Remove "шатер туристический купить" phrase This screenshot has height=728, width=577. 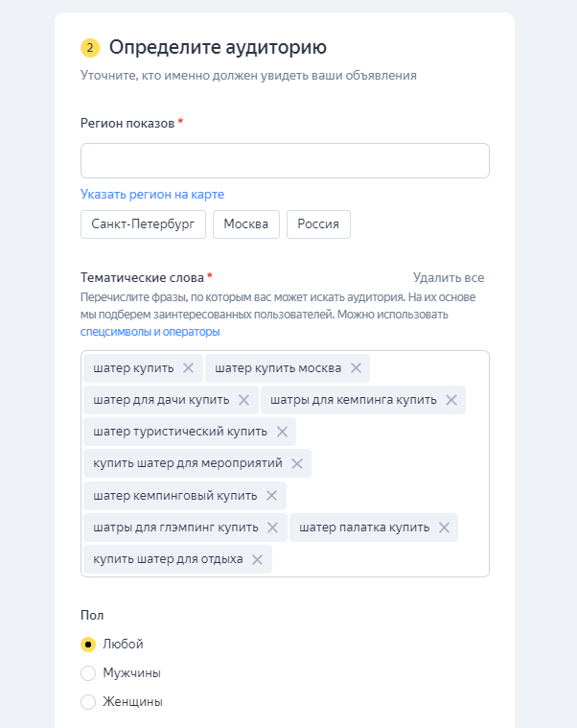point(282,432)
